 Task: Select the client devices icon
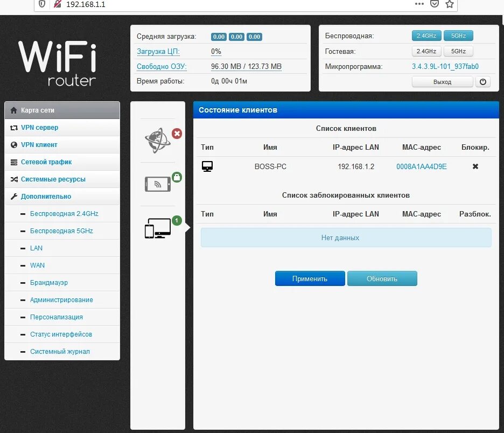(x=157, y=228)
